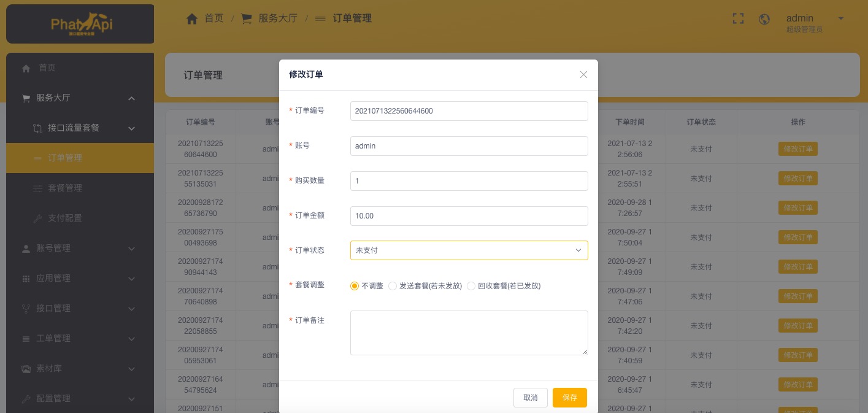Click the fullscreen toggle icon in header

[x=738, y=19]
